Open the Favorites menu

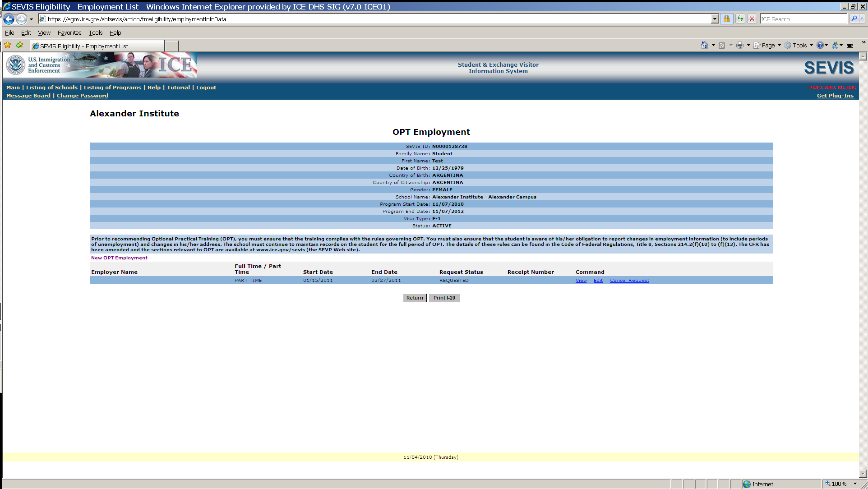[69, 32]
